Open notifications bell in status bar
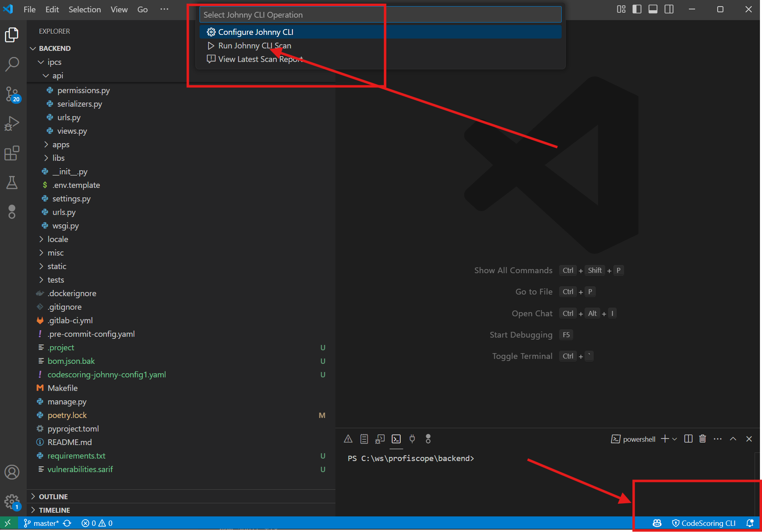Viewport: 762px width, 532px height. point(750,523)
